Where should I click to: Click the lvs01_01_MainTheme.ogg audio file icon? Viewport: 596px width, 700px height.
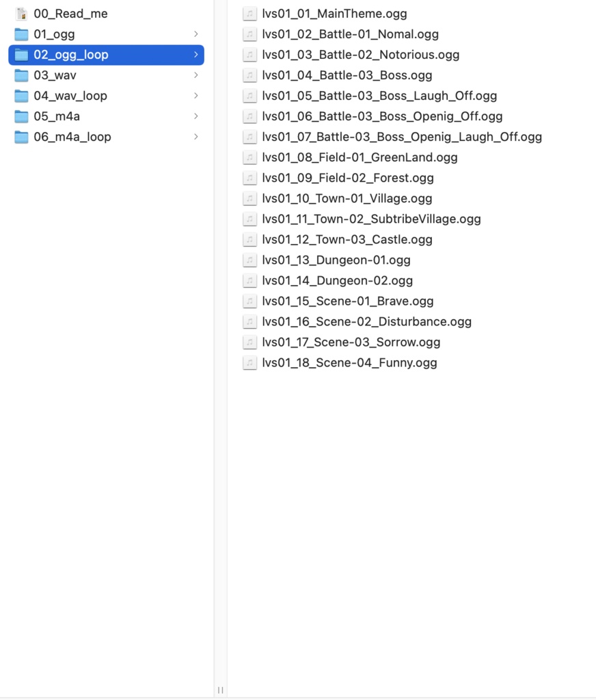(249, 14)
